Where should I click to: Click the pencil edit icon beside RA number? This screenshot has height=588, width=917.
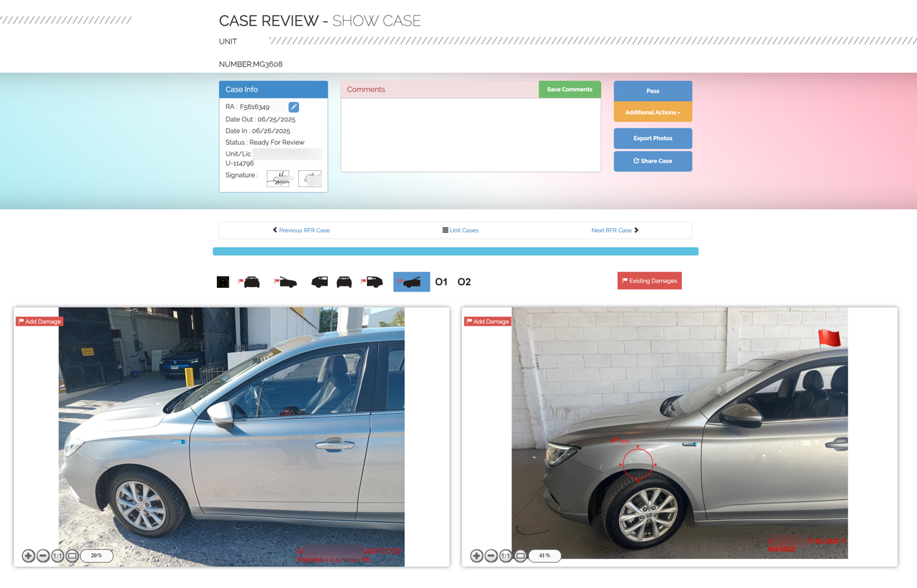(293, 107)
